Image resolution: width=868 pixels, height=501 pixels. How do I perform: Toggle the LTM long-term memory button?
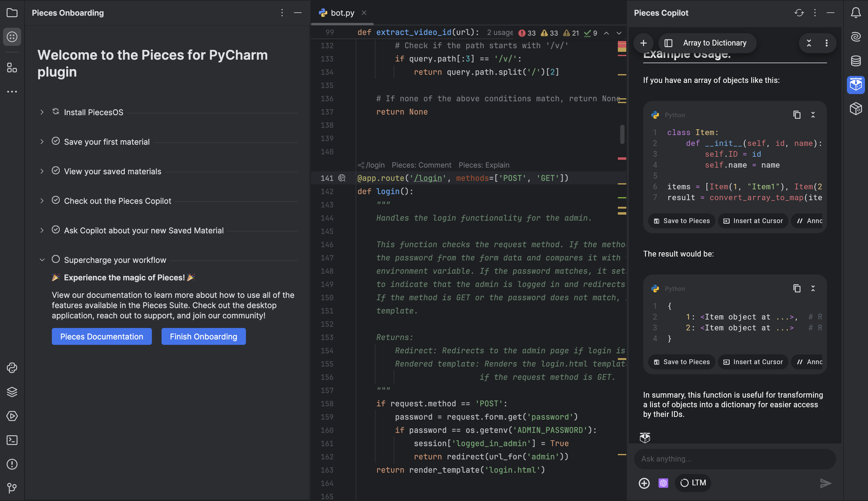pyautogui.click(x=693, y=483)
